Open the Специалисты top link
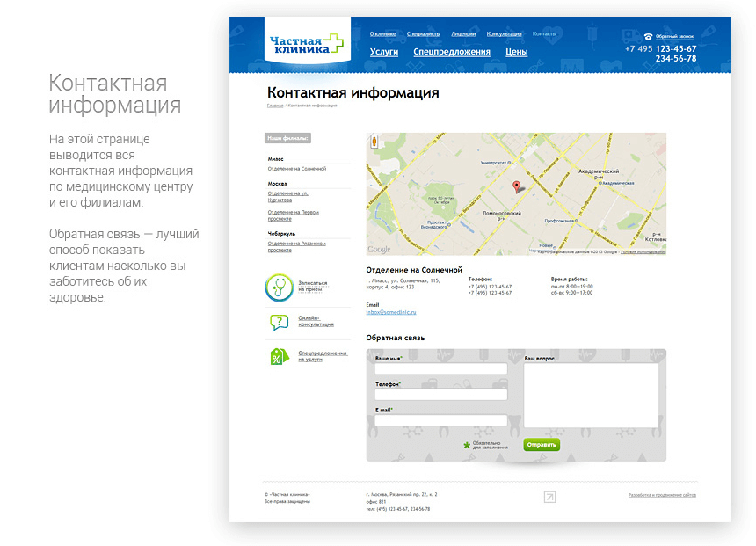Screen dimensions: 756x546 coord(424,33)
